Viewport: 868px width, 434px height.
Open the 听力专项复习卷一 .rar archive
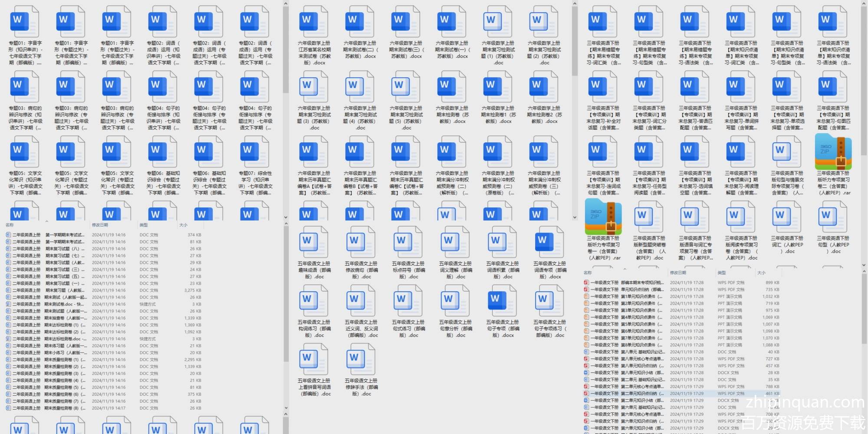[x=603, y=217]
